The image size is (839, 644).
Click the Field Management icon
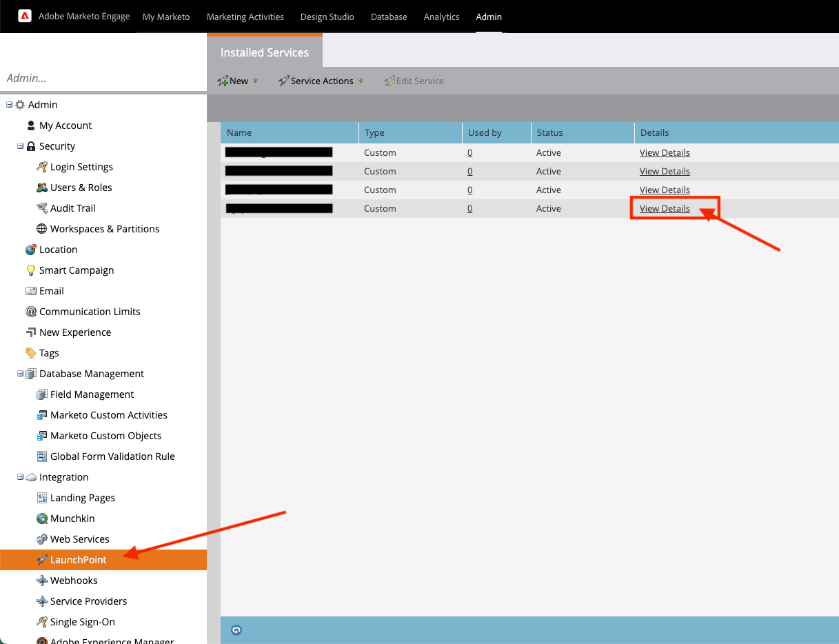[42, 394]
